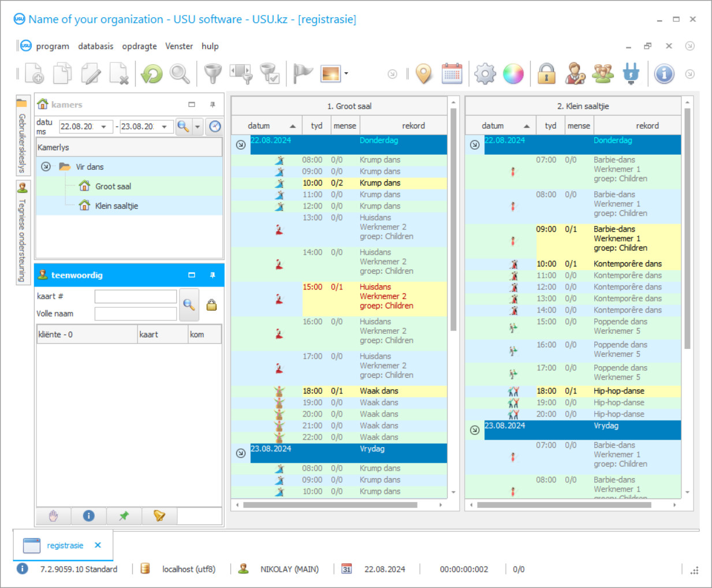Viewport: 712px width, 588px height.
Task: Select Klein saaltjie in the room list
Action: (117, 206)
